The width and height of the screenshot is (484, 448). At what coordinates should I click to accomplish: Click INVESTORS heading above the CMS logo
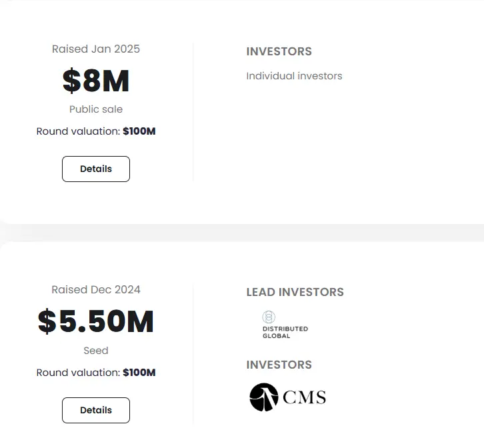coord(279,365)
